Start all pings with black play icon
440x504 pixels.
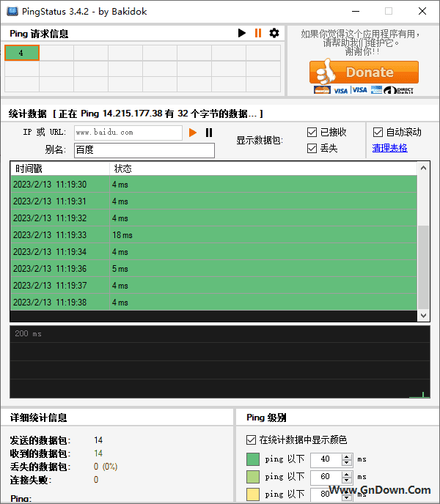(x=242, y=33)
